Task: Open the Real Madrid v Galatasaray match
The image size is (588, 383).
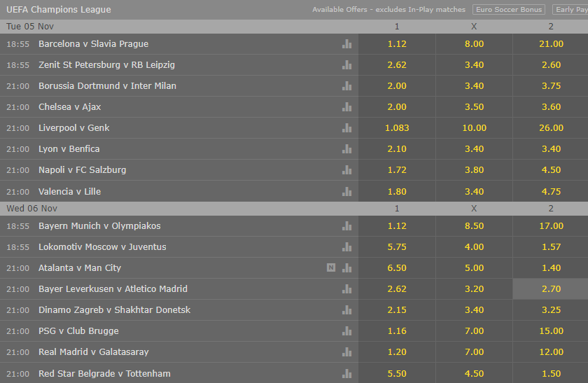Action: point(94,351)
